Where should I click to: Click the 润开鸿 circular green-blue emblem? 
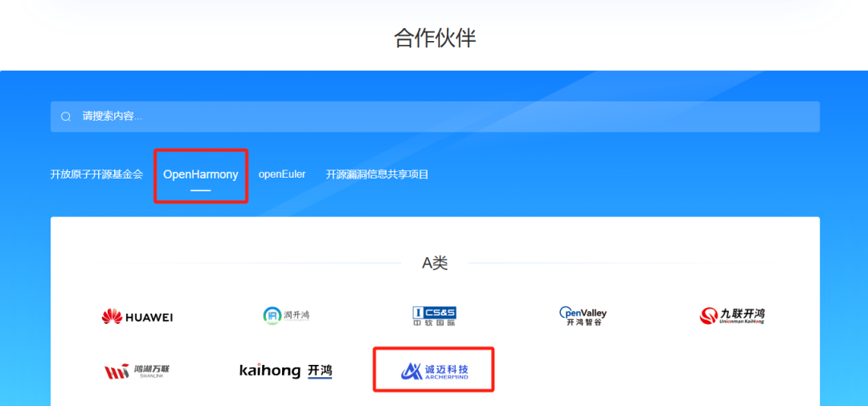pyautogui.click(x=272, y=316)
